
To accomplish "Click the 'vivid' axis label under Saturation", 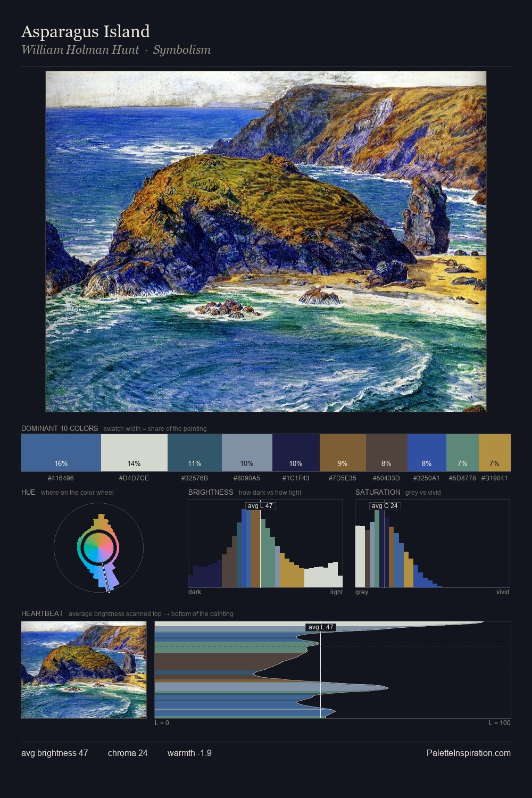I will coord(503,592).
